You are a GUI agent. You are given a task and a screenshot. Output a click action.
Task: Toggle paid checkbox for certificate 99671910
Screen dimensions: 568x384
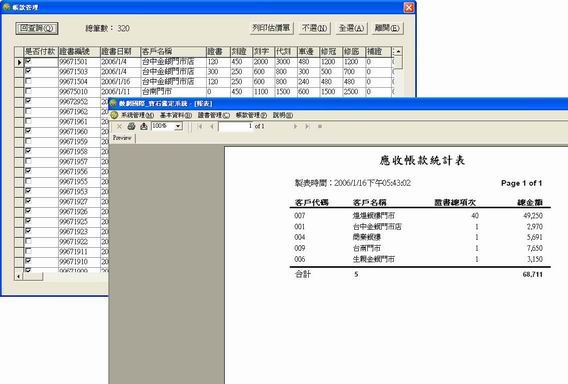click(29, 261)
